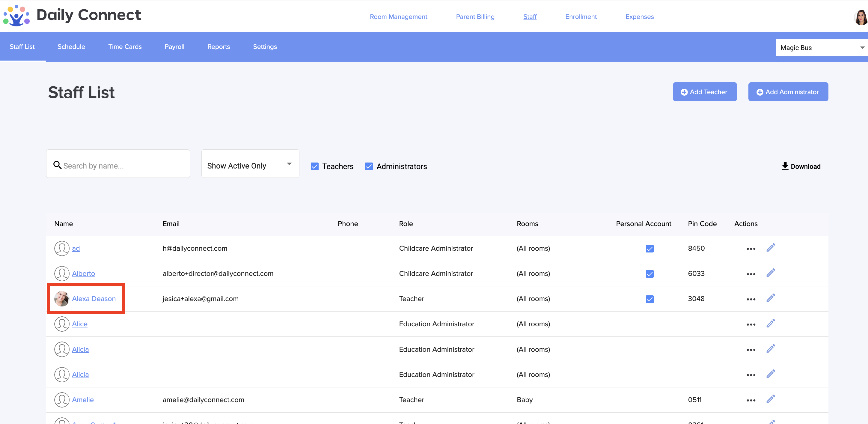
Task: Click the search magnifier icon
Action: [57, 165]
